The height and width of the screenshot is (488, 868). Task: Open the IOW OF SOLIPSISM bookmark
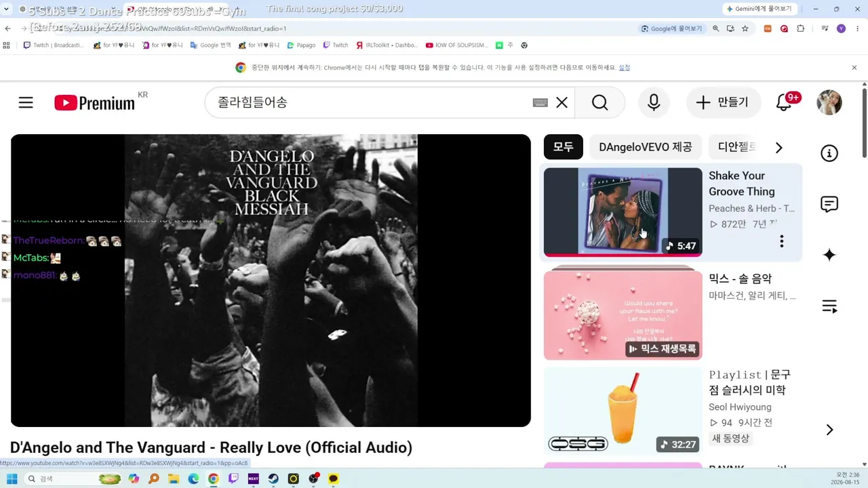pos(456,45)
